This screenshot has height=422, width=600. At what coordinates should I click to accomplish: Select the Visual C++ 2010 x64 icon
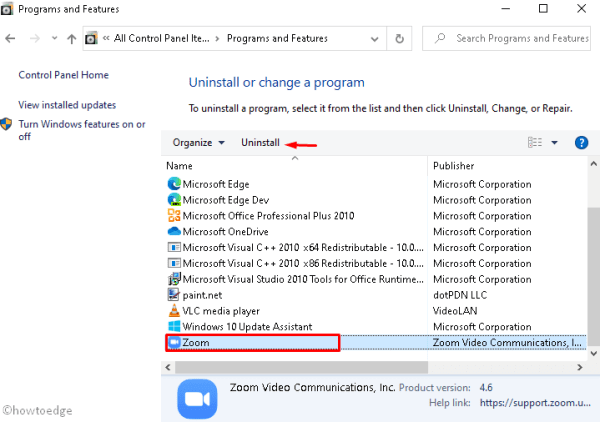tap(174, 247)
